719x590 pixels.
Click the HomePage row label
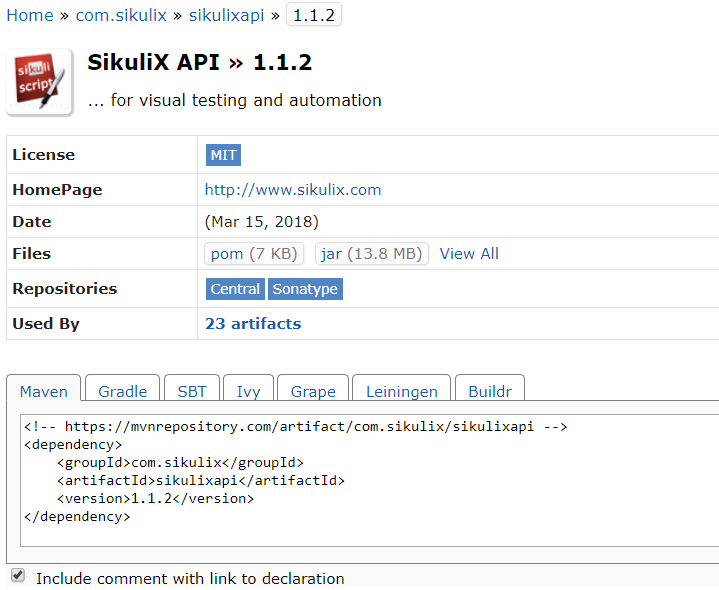click(x=57, y=190)
